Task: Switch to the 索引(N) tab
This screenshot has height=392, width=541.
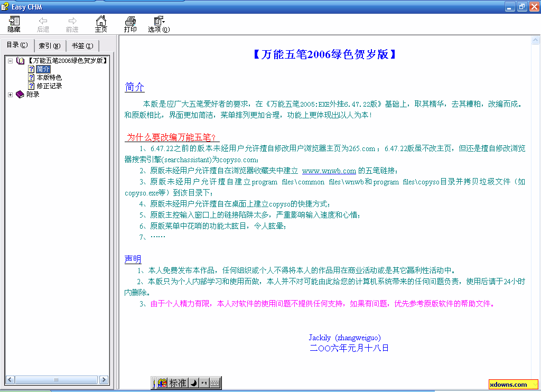Action: pyautogui.click(x=50, y=45)
